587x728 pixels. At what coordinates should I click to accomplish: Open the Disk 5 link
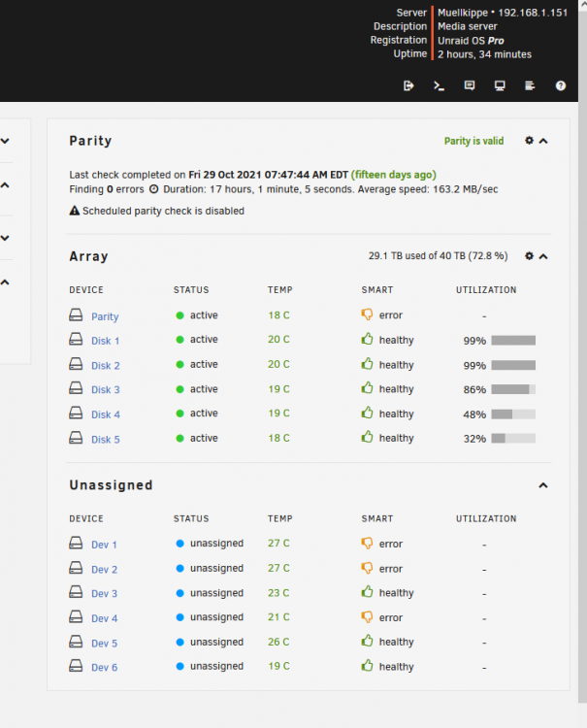(x=106, y=439)
